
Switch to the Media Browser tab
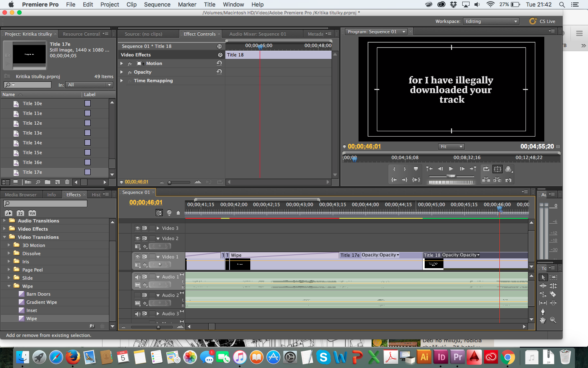point(20,195)
